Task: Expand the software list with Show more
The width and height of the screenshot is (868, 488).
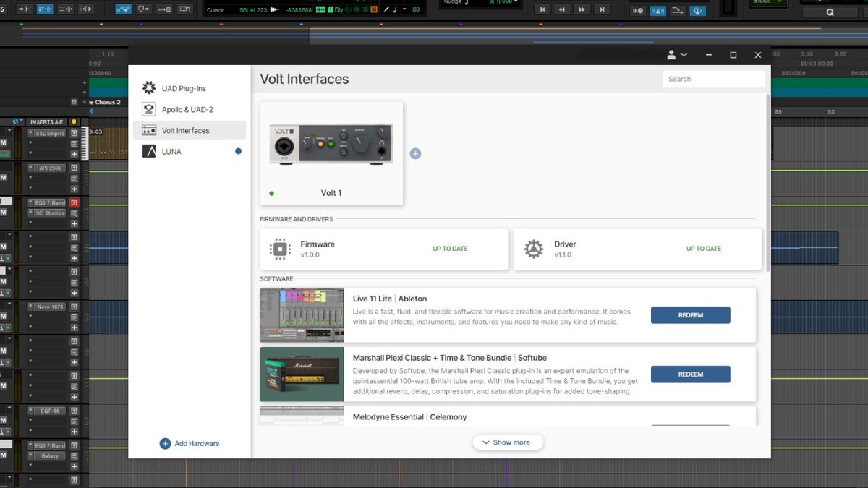Action: [x=508, y=442]
